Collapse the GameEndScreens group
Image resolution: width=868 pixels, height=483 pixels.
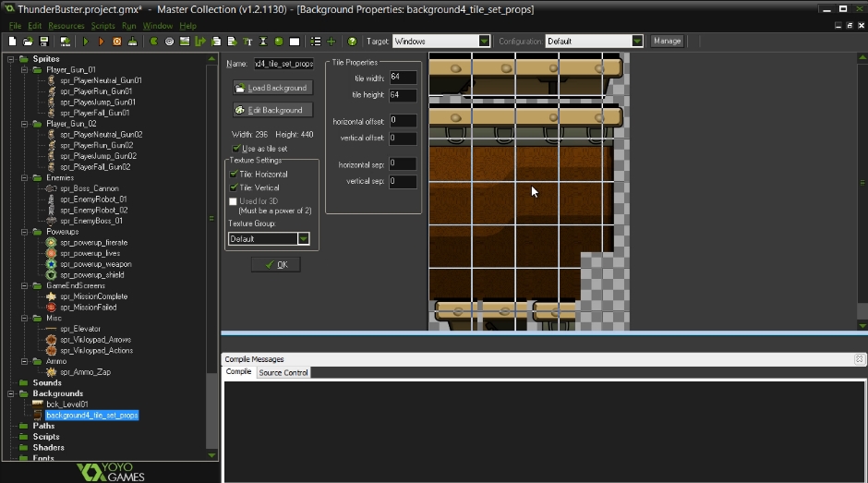point(24,285)
